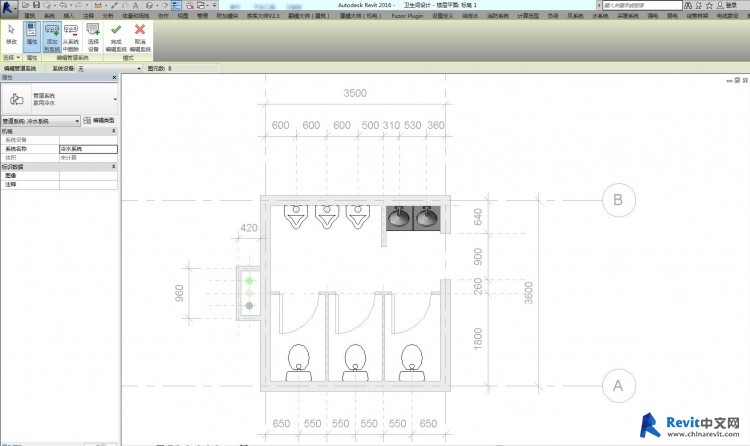Open the View (视图) ribbon tab
Image resolution: width=750 pixels, height=446 pixels.
pos(183,16)
